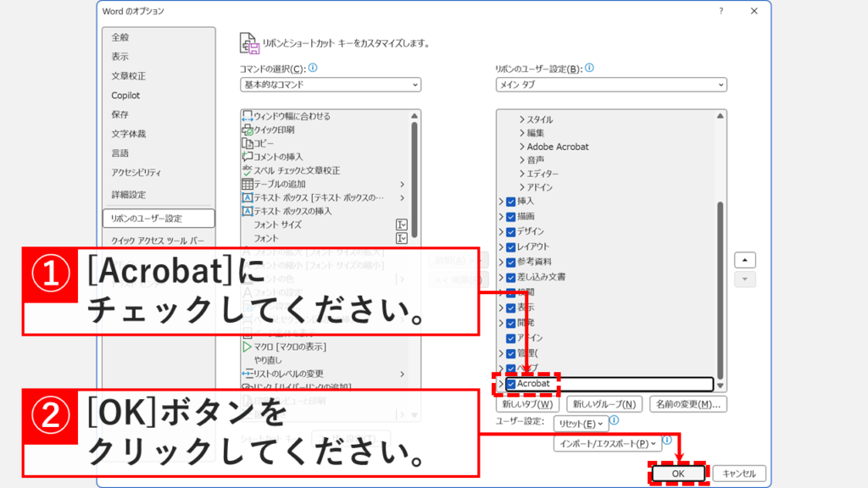The height and width of the screenshot is (488, 868).
Task: Open the Copilot options category
Action: pos(125,95)
